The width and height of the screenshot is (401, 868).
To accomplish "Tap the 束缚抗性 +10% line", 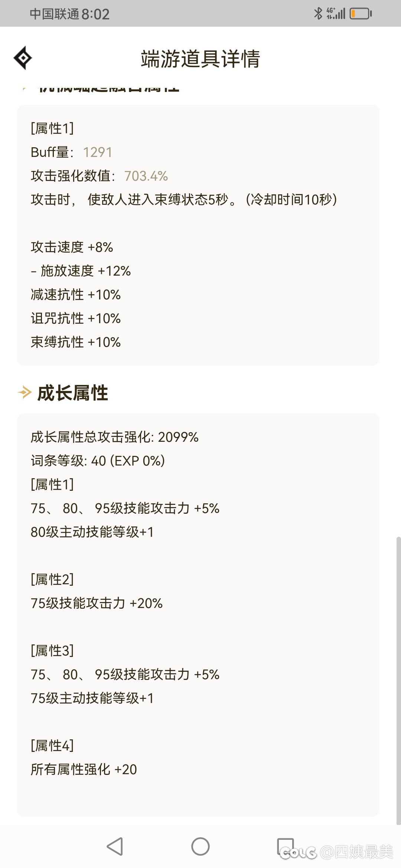I will coord(76,342).
